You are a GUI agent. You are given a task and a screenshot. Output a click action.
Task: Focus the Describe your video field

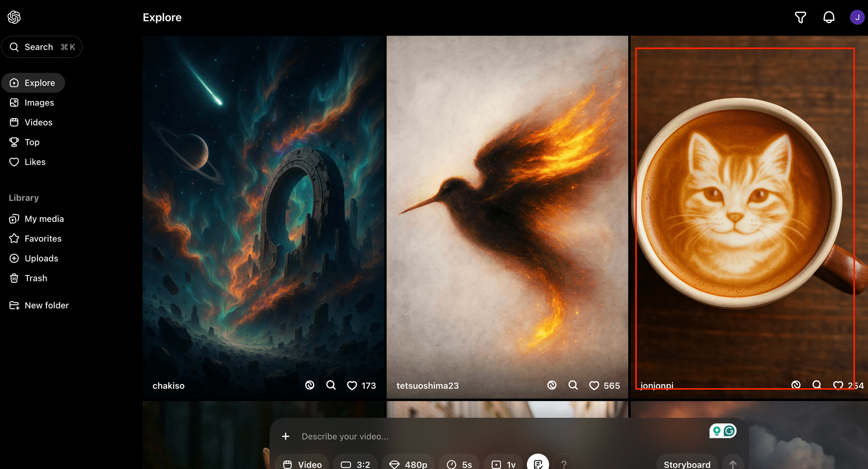tap(499, 436)
